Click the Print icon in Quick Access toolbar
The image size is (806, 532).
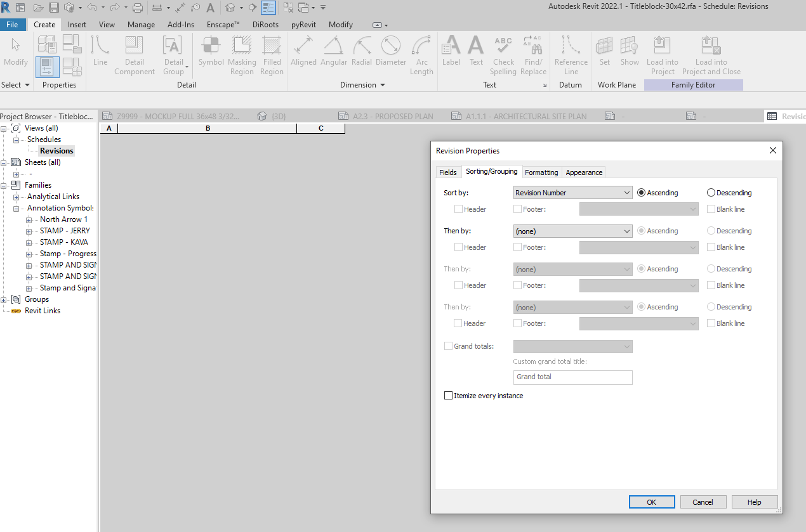pyautogui.click(x=138, y=8)
